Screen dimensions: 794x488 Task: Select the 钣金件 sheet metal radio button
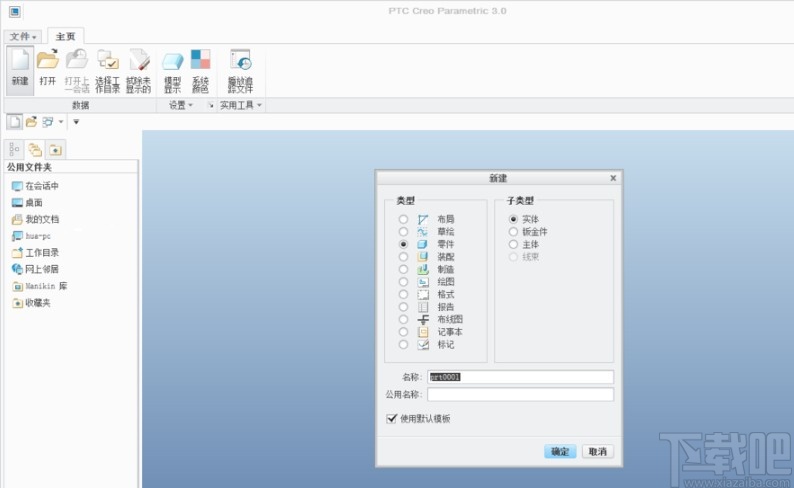pos(513,232)
